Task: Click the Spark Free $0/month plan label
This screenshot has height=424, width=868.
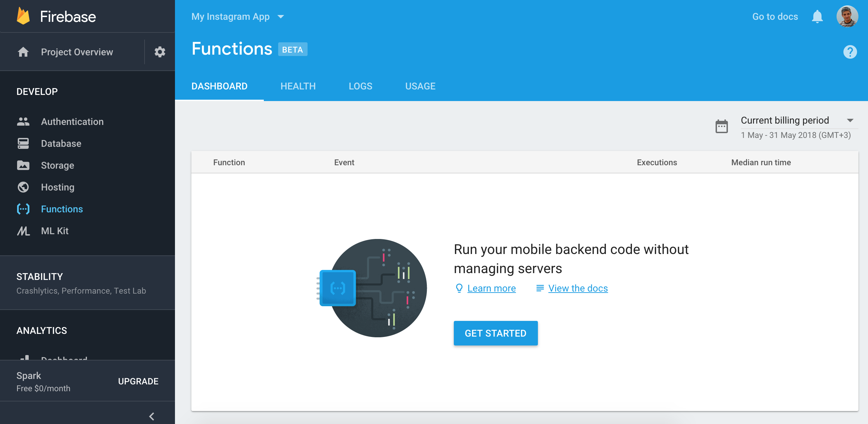Action: 43,382
